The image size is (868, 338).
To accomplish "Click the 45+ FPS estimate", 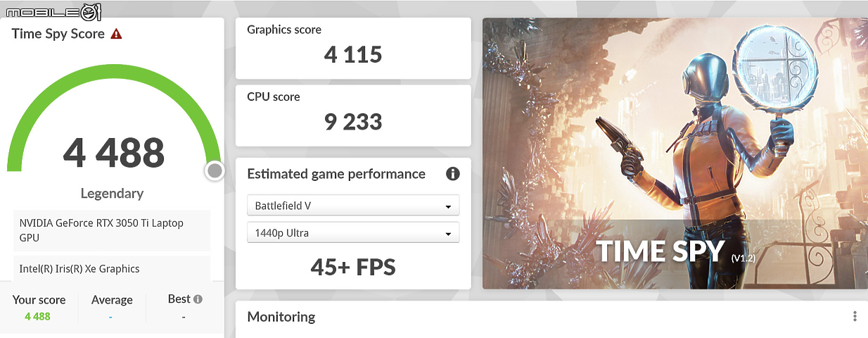I will click(353, 267).
